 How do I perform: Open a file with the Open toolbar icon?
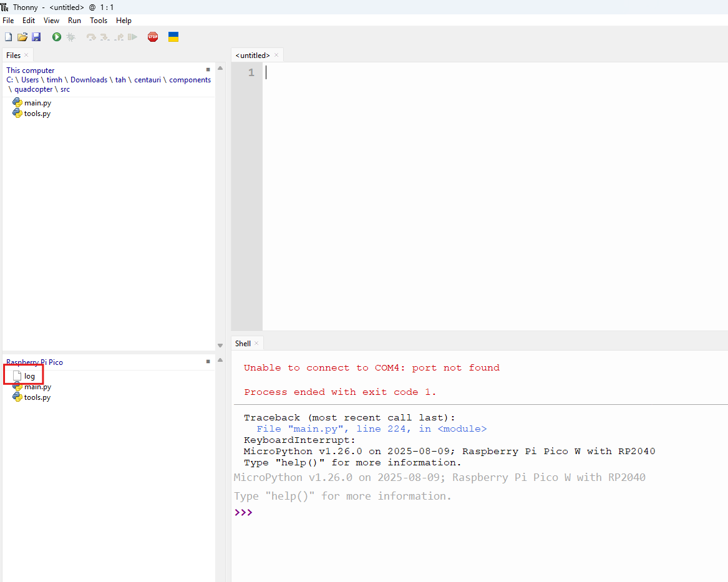click(22, 37)
